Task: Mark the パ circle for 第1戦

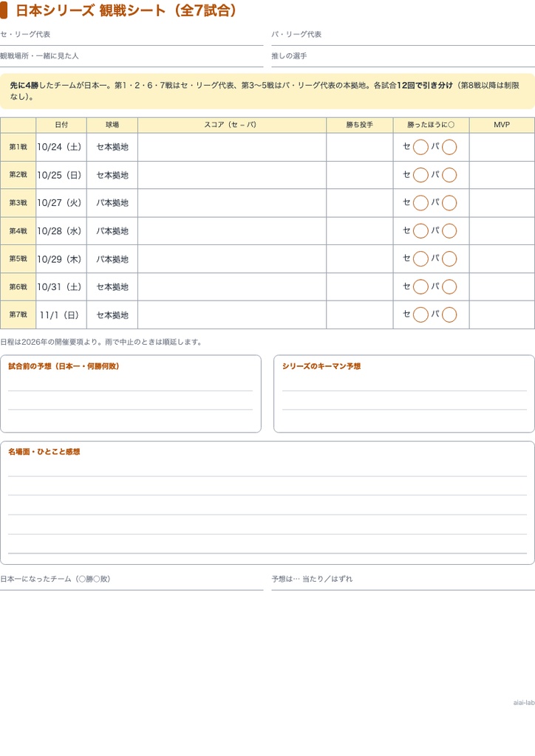Action: tap(449, 147)
